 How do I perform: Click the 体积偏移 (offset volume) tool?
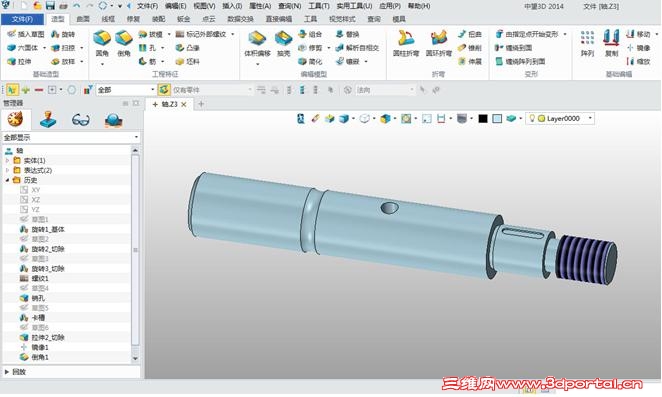pos(257,44)
